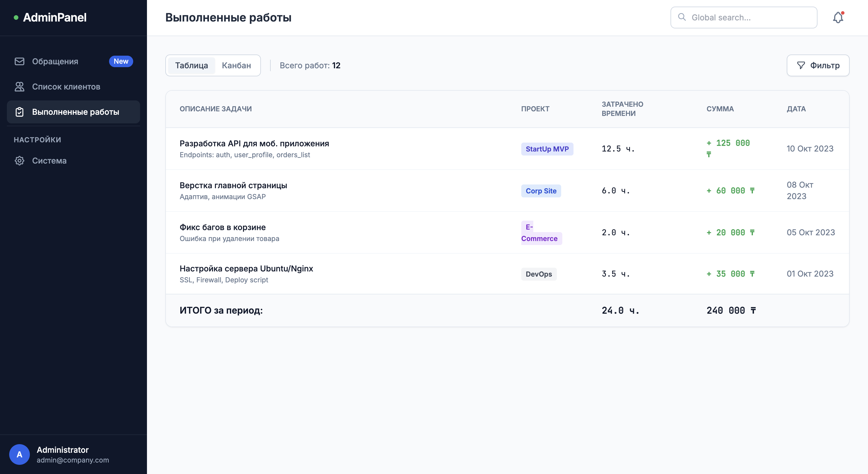
Task: Open the Разработка API для моб. приложения row
Action: (x=254, y=143)
